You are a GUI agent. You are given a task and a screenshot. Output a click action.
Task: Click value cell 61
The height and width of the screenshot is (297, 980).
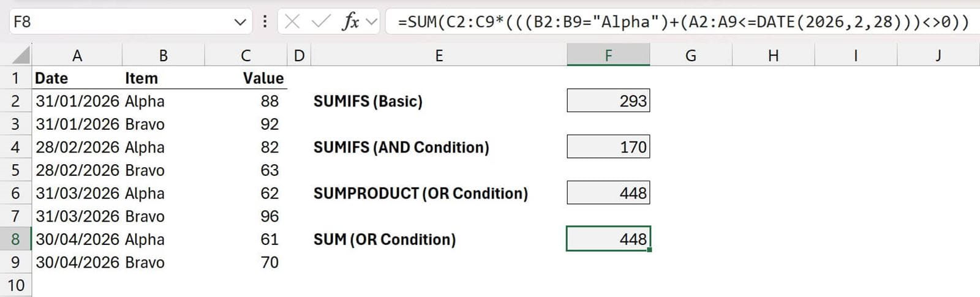point(246,239)
